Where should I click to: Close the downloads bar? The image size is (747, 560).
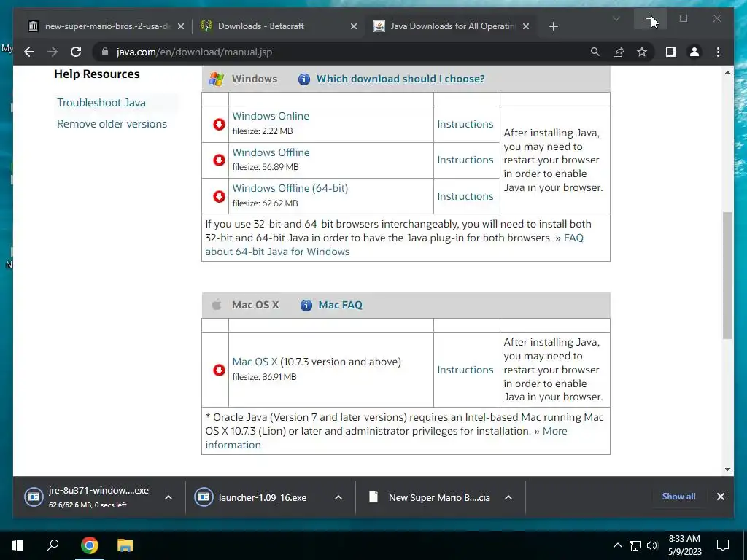click(720, 497)
